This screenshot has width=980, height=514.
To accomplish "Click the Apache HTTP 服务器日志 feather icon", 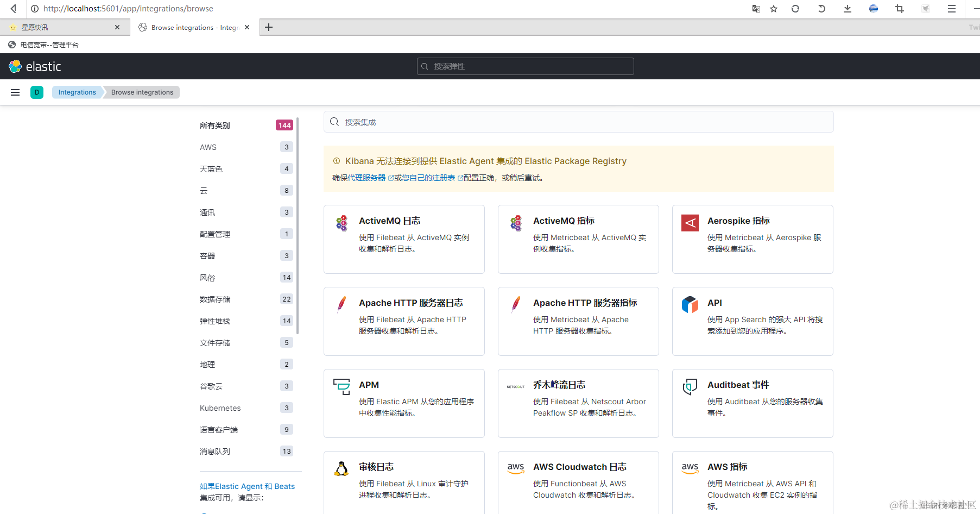I will (342, 305).
